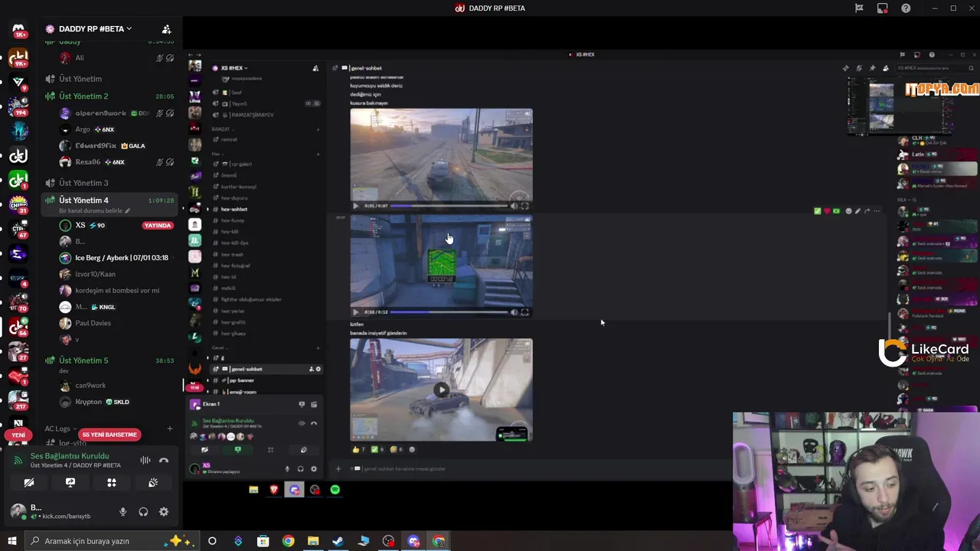The width and height of the screenshot is (980, 551).
Task: Open the genel-sohbet channel in the stream
Action: [x=266, y=369]
